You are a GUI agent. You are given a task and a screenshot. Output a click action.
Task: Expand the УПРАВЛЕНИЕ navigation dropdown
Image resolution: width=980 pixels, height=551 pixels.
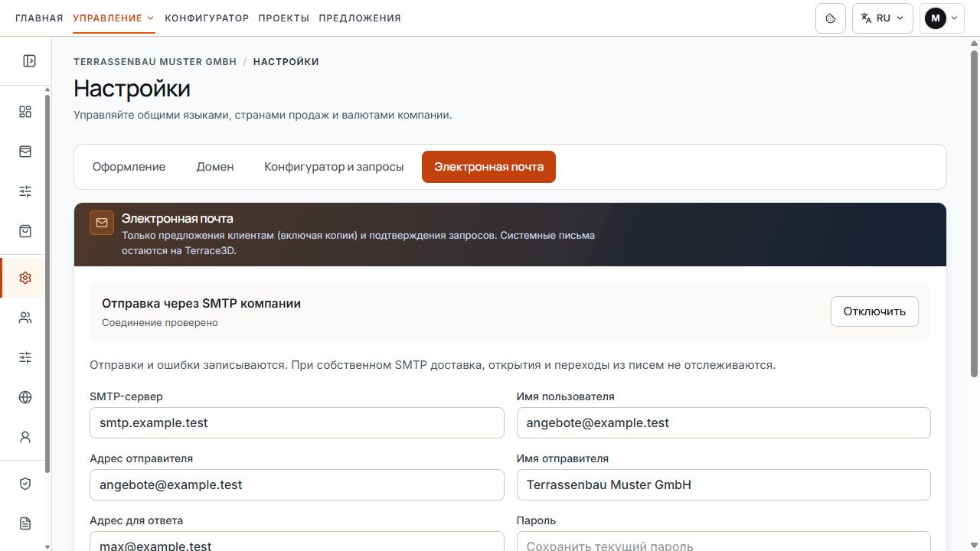coord(114,18)
